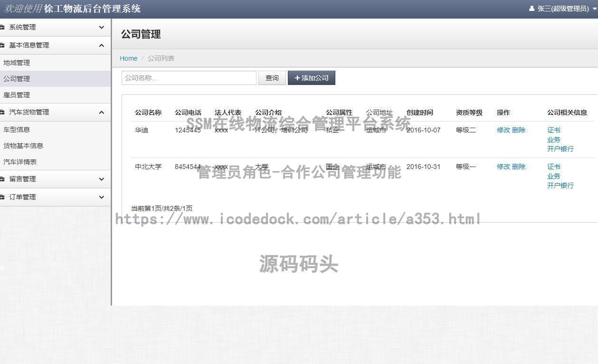The width and height of the screenshot is (598, 364).
Task: Open 地域管理 from the sidebar
Action: [17, 62]
